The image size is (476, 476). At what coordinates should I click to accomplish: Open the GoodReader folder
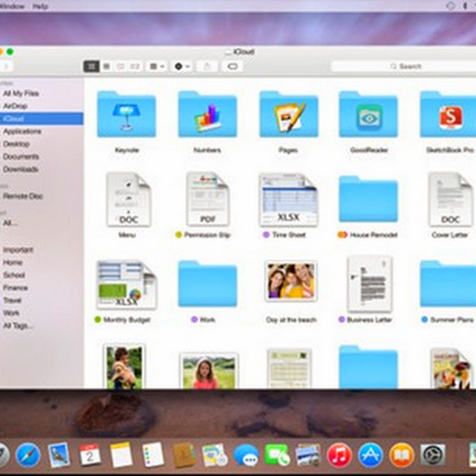click(368, 115)
